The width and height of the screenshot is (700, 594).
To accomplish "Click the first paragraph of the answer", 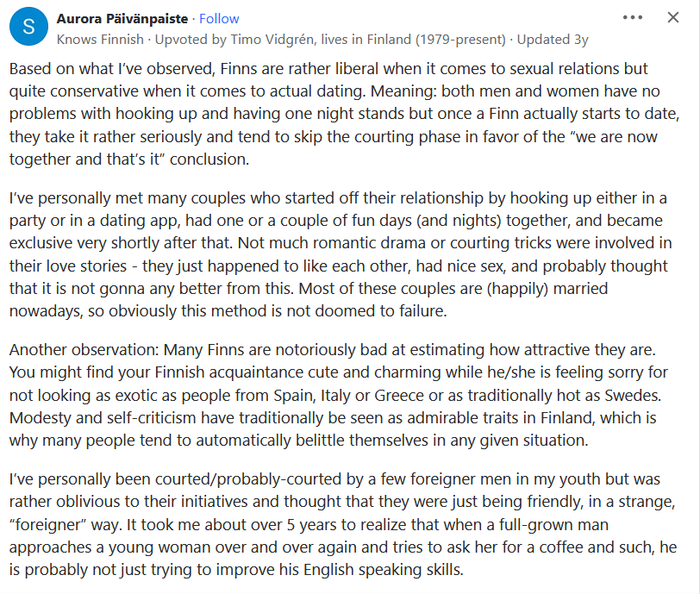I will tap(345, 113).
